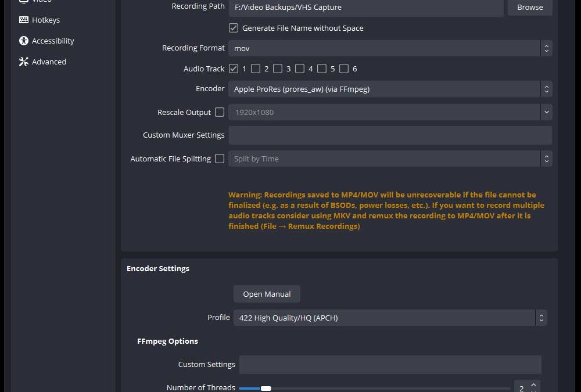The width and height of the screenshot is (581, 392).
Task: Click the Recording Path text field
Action: pyautogui.click(x=365, y=8)
